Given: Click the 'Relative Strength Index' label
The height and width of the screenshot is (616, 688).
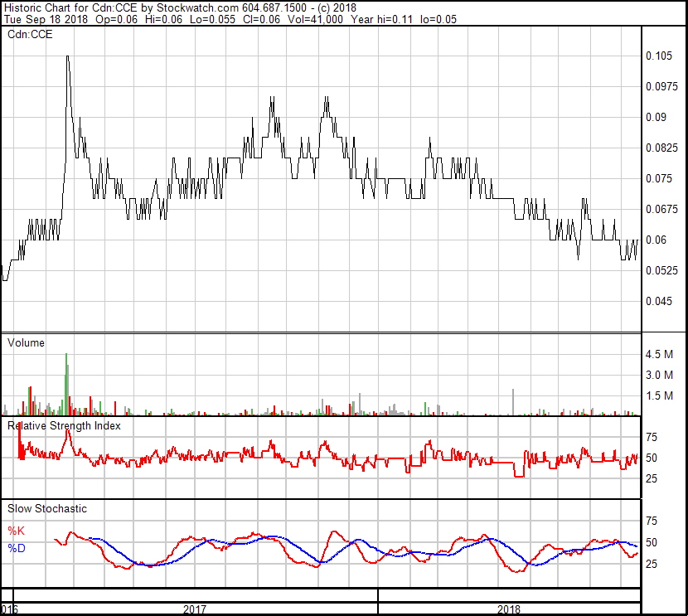Looking at the screenshot, I should point(64,425).
